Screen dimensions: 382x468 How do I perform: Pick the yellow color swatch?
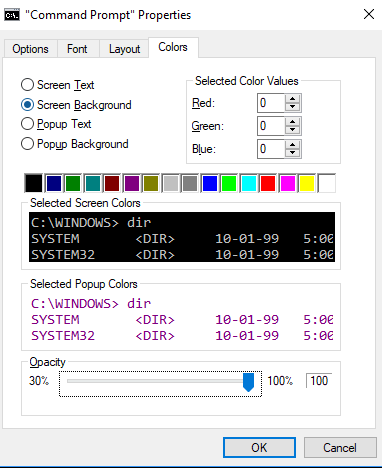pyautogui.click(x=307, y=183)
